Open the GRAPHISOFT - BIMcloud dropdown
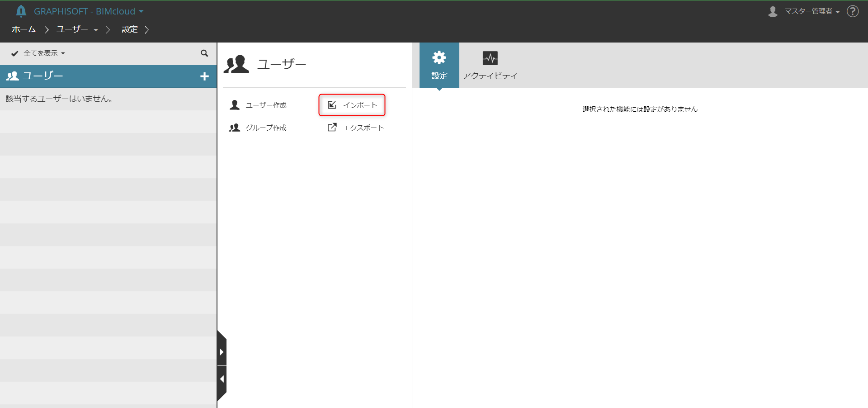The image size is (868, 408). (89, 11)
